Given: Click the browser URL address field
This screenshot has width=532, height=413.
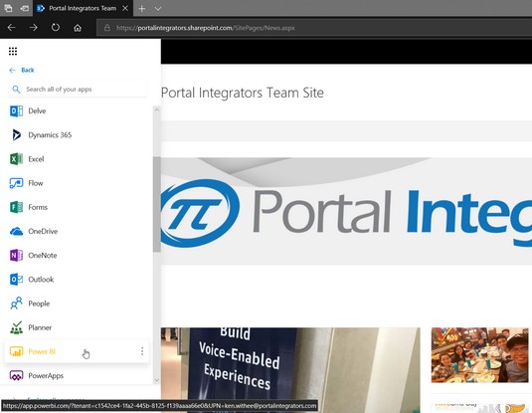Looking at the screenshot, I should [314, 28].
